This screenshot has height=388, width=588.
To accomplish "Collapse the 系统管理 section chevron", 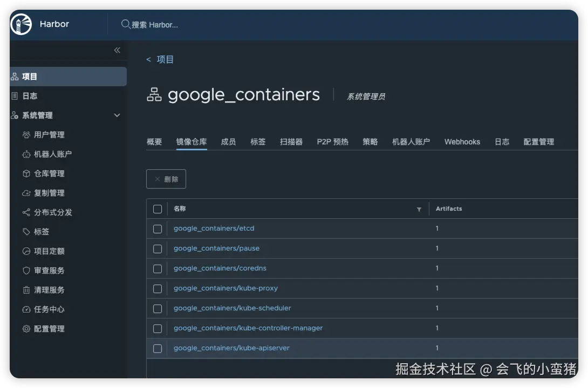I will click(117, 115).
